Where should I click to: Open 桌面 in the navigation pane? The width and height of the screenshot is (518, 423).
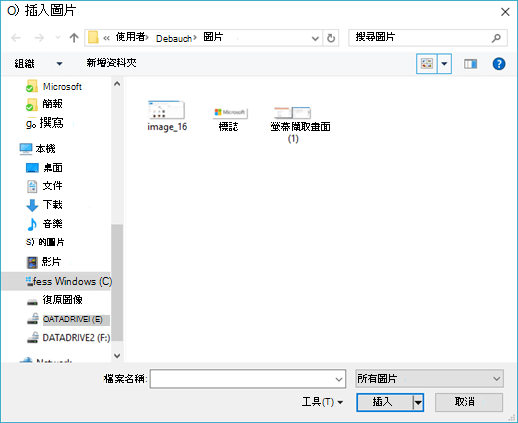[x=44, y=168]
